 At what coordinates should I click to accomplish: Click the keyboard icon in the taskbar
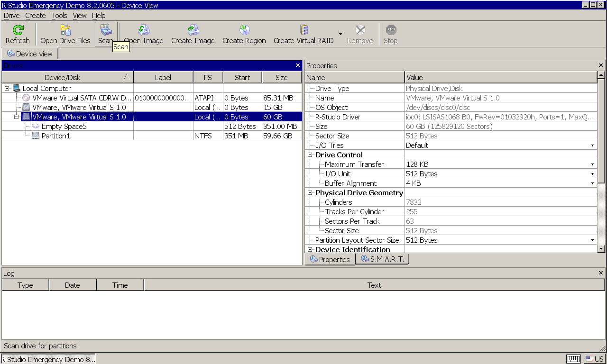pos(573,359)
